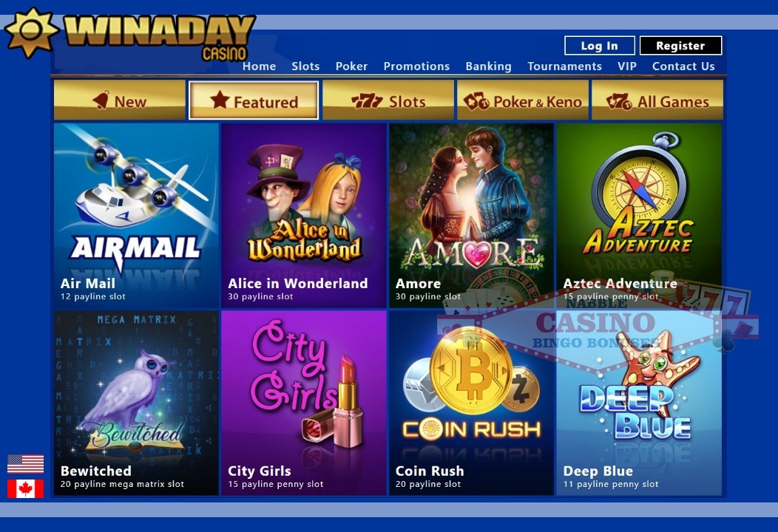Viewport: 778px width, 532px height.
Task: Open the Tournaments menu link
Action: tap(564, 66)
